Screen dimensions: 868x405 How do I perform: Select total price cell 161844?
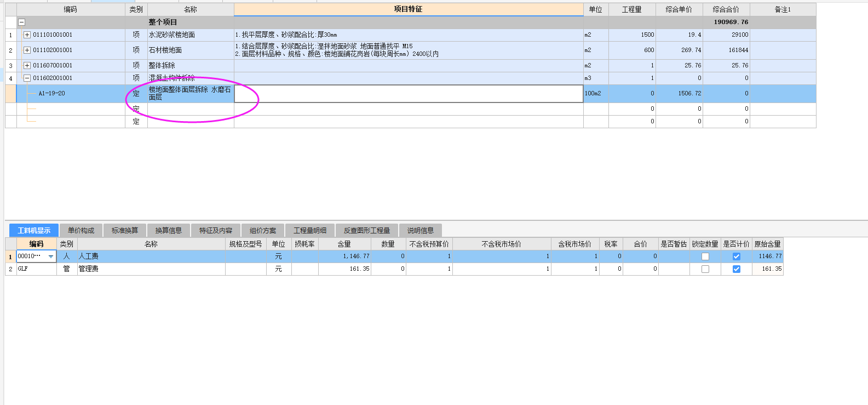click(726, 50)
